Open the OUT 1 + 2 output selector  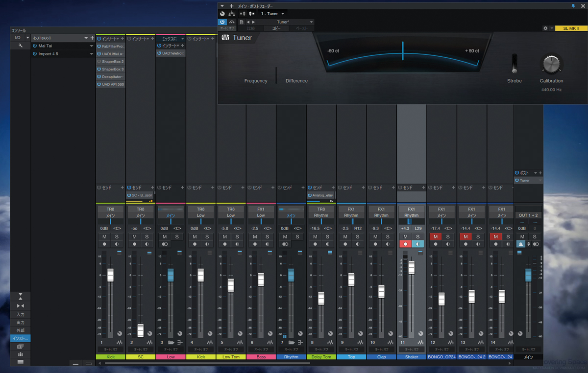click(x=528, y=215)
